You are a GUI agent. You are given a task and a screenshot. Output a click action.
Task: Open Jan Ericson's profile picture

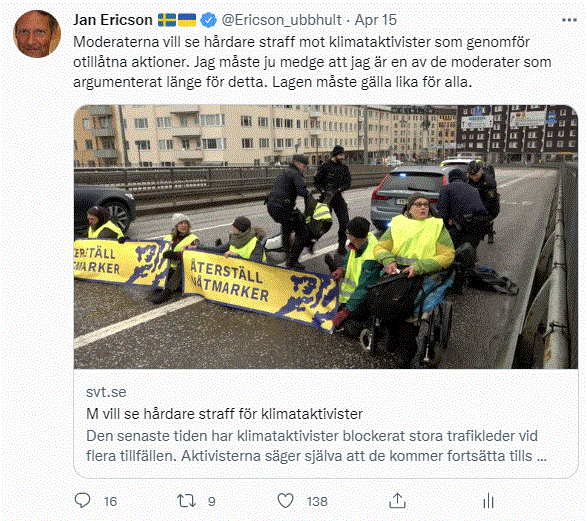click(x=37, y=34)
